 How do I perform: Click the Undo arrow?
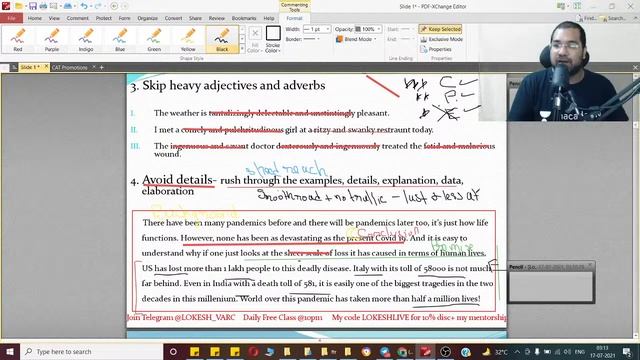[x=84, y=6]
